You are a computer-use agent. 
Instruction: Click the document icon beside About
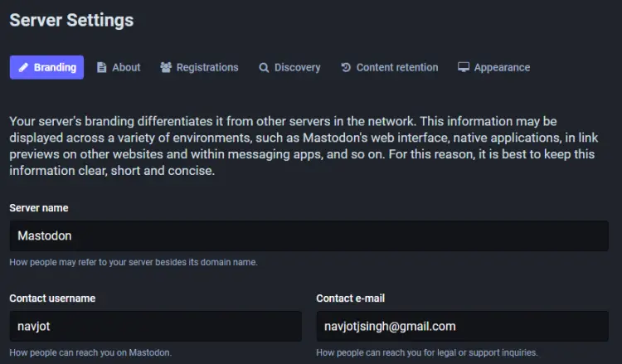[101, 67]
